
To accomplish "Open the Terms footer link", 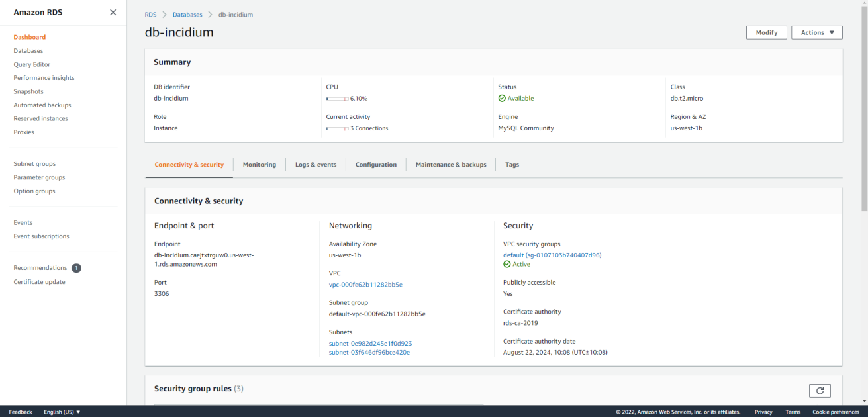I will pyautogui.click(x=793, y=412).
